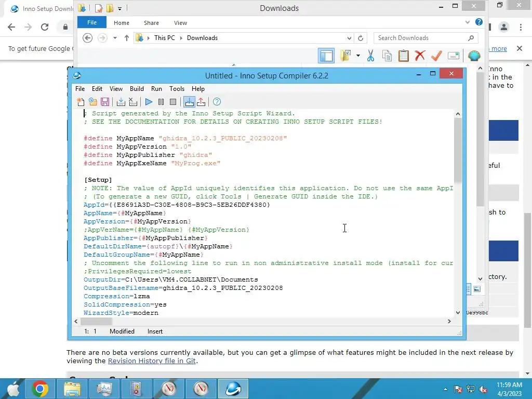Create a new script in Inno Setup toolbar
The width and height of the screenshot is (532, 399).
[x=81, y=102]
